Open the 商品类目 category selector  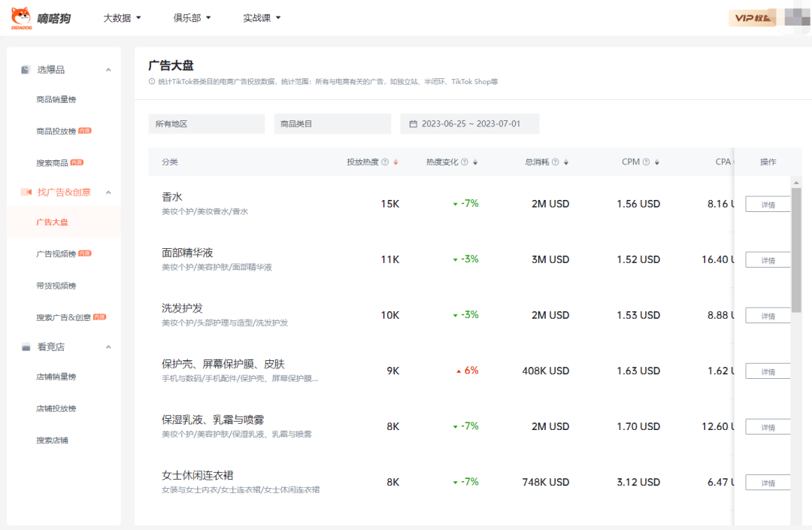point(332,124)
